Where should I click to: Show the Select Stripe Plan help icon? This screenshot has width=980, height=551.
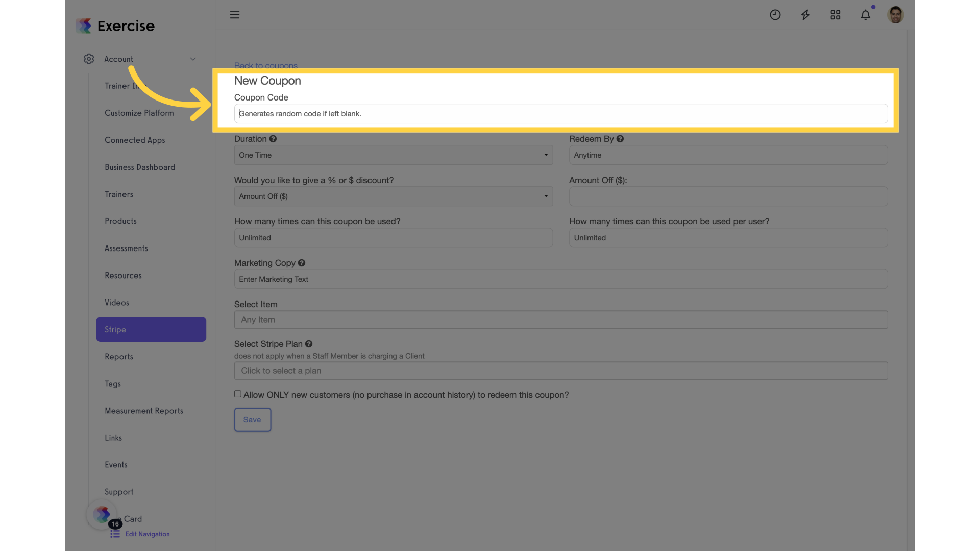point(309,344)
